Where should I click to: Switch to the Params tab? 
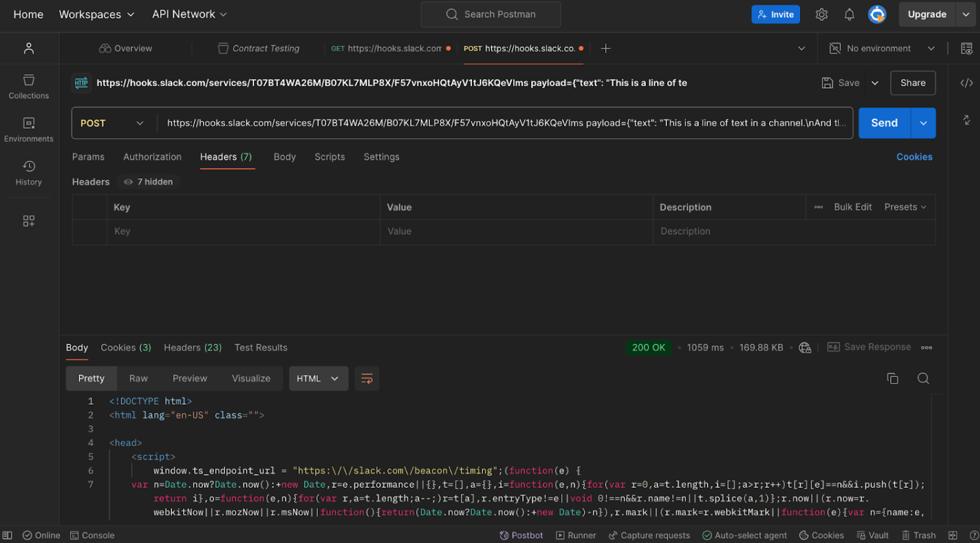click(88, 157)
